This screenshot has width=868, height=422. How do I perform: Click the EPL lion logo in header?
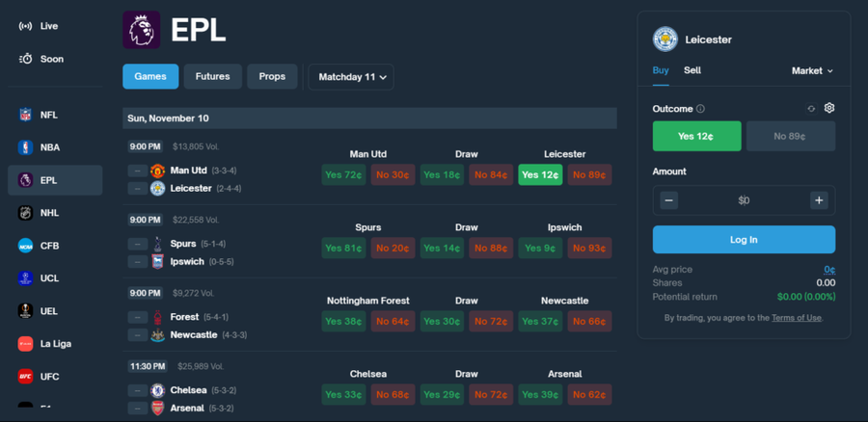pos(141,30)
